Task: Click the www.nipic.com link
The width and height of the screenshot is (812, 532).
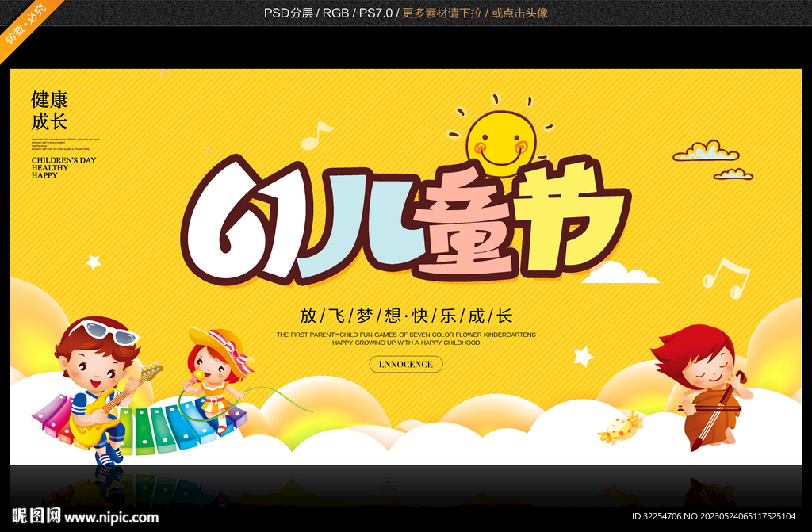Action: tap(111, 517)
